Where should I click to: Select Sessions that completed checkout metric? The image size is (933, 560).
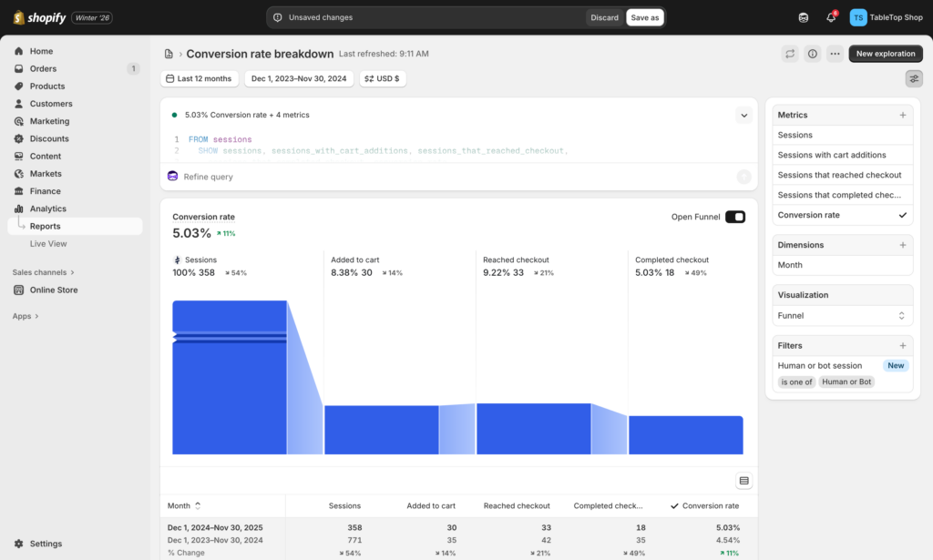[842, 195]
